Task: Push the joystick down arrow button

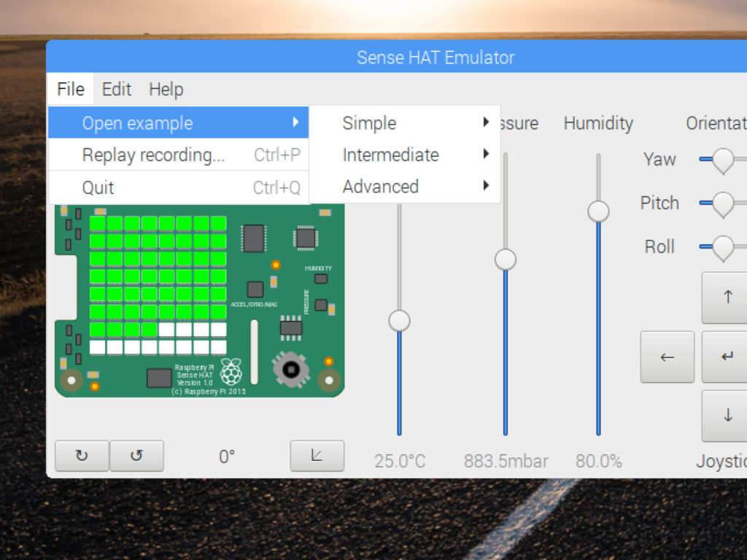Action: coord(727,416)
